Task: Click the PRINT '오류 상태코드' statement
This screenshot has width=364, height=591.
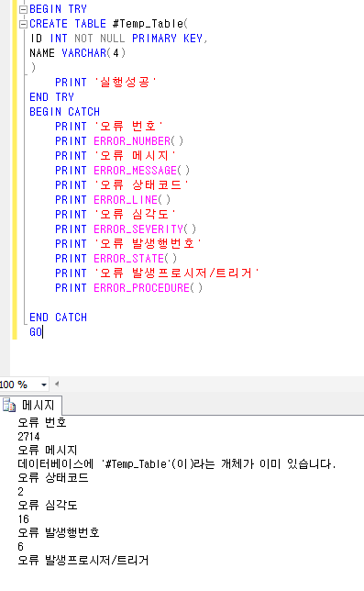Action: click(122, 185)
